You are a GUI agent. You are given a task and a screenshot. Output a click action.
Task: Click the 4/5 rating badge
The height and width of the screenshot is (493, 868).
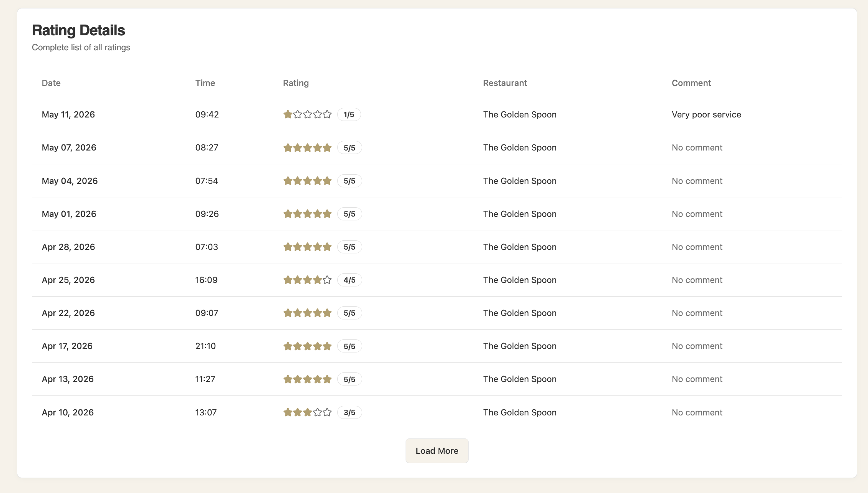pyautogui.click(x=350, y=280)
